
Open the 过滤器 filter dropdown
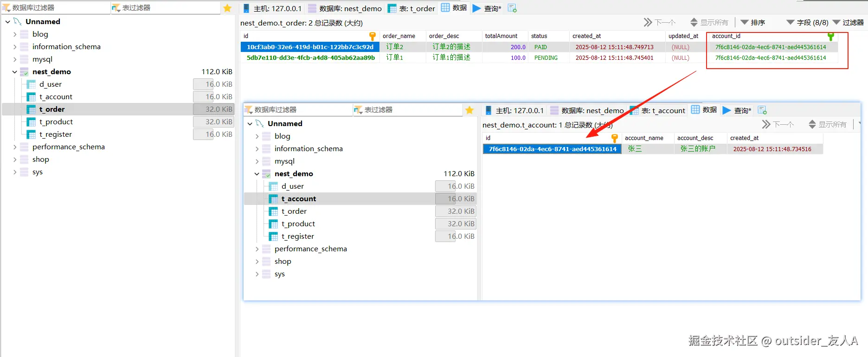coord(848,22)
